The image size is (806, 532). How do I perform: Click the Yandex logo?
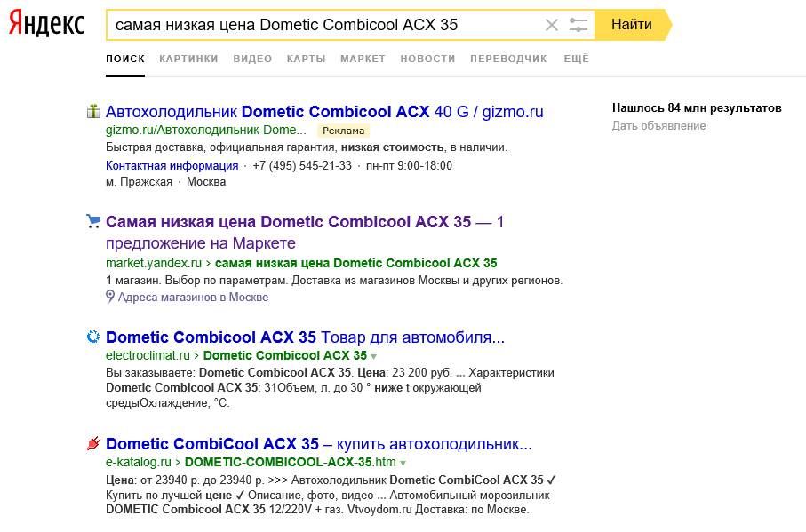pyautogui.click(x=47, y=24)
